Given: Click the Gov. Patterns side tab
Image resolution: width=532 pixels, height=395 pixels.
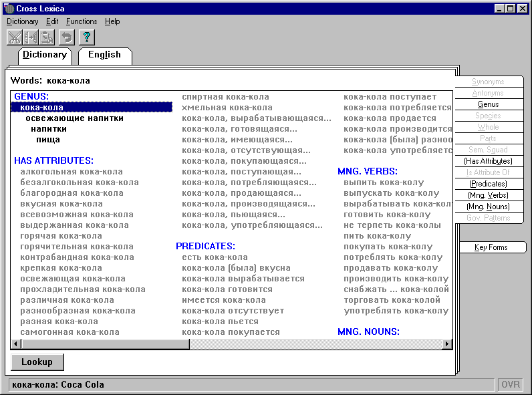Looking at the screenshot, I should point(489,218).
